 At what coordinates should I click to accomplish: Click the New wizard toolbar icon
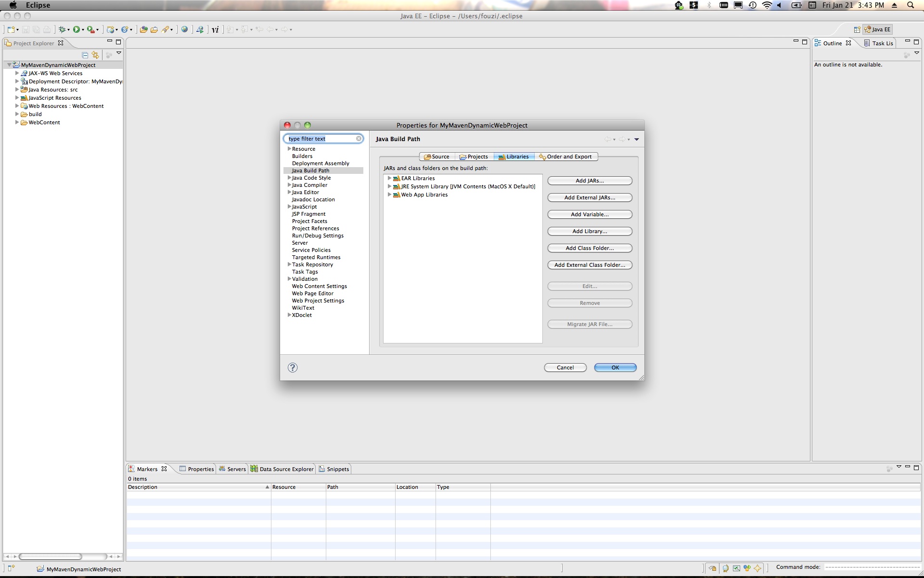point(11,29)
